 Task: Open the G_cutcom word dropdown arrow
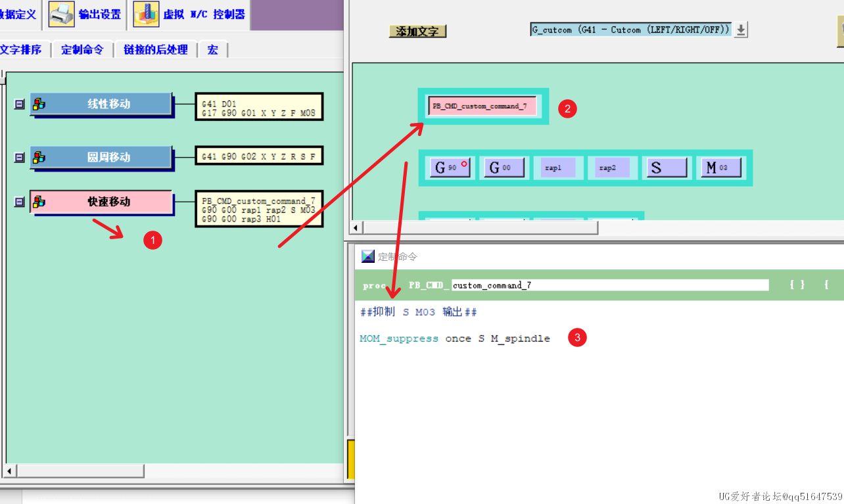tap(741, 30)
